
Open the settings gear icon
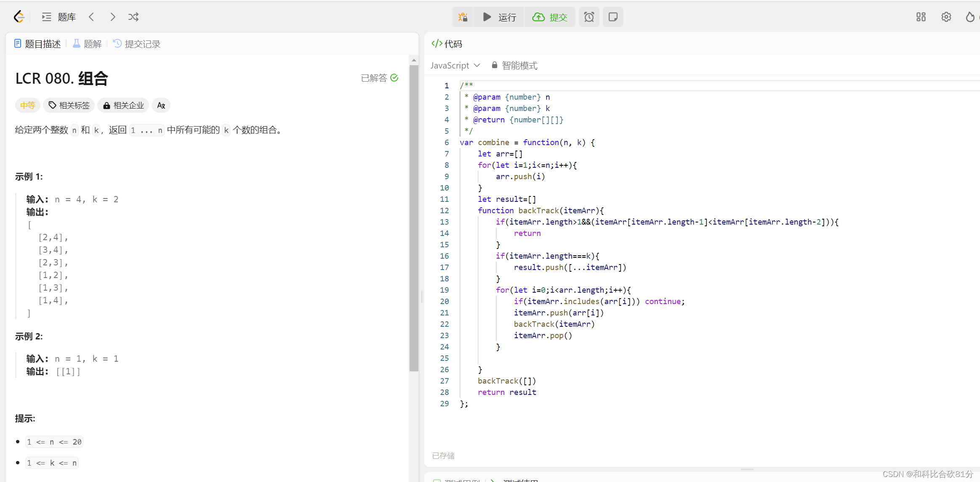pos(946,17)
